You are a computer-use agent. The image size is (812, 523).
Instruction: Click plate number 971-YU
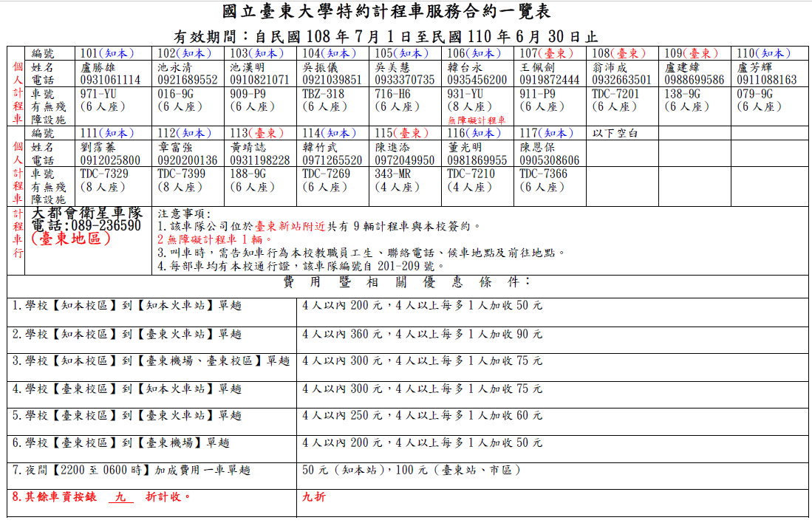(x=98, y=95)
